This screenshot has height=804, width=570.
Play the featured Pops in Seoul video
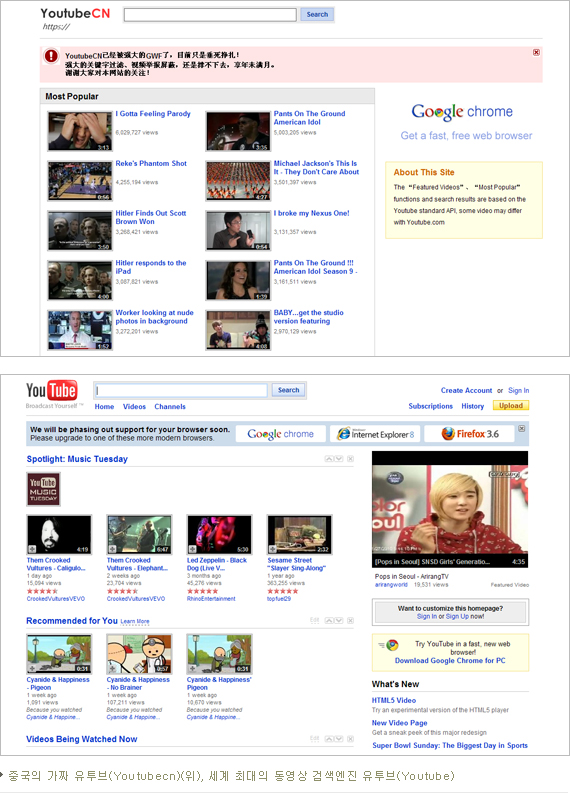450,509
